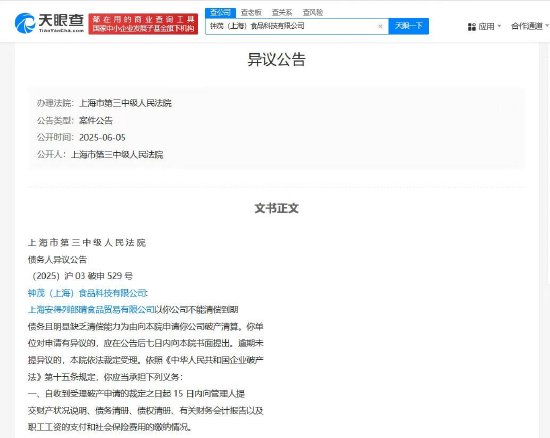Image resolution: width=550 pixels, height=438 pixels.
Task: Select the 债务人异议公告 line
Action: coord(57,259)
